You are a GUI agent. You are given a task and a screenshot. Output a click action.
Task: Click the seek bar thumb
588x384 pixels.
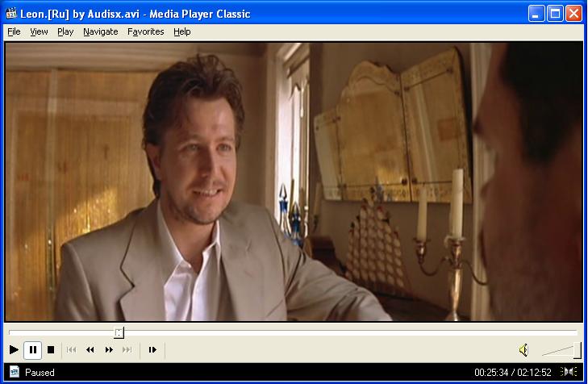tap(119, 332)
